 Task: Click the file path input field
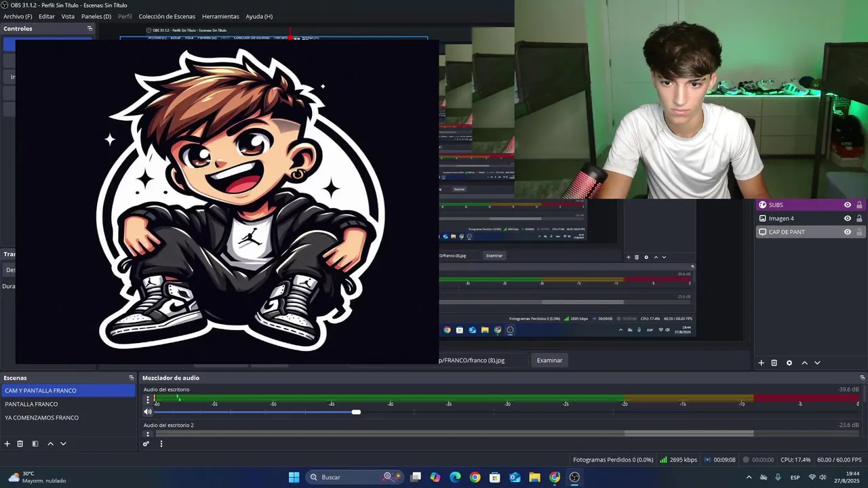(x=483, y=361)
